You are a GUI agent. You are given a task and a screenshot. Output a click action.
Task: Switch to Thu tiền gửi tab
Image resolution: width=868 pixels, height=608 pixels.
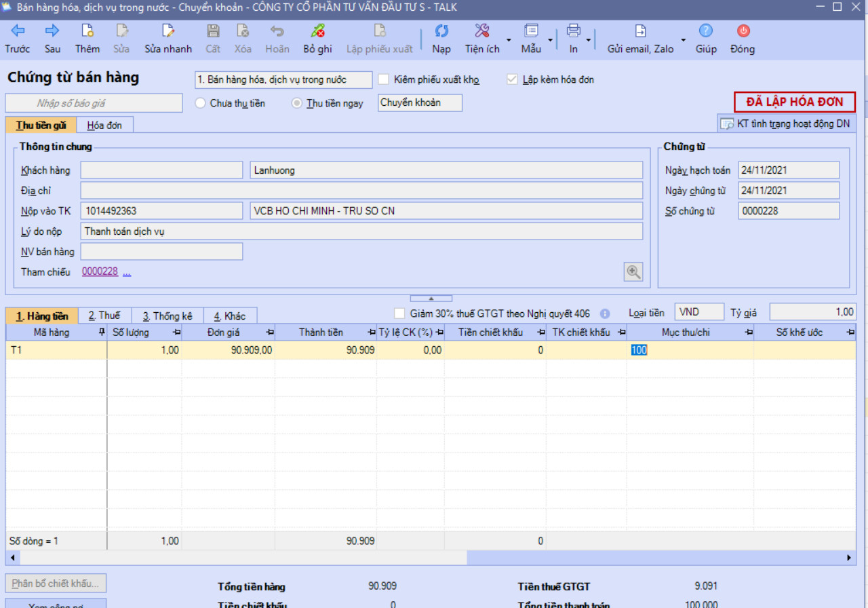click(41, 125)
